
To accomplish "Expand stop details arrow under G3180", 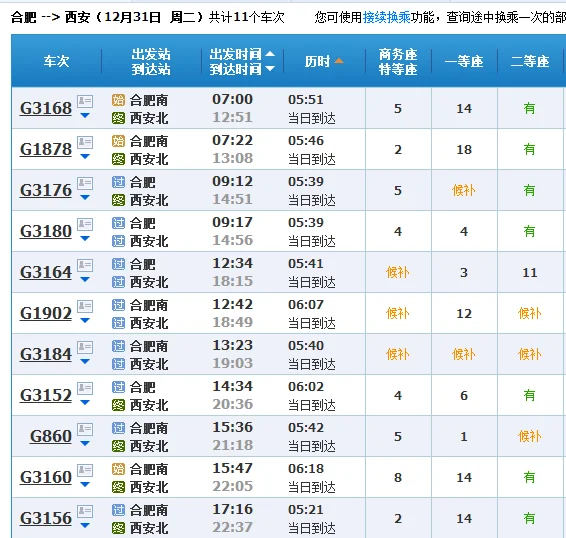I will coord(85,238).
